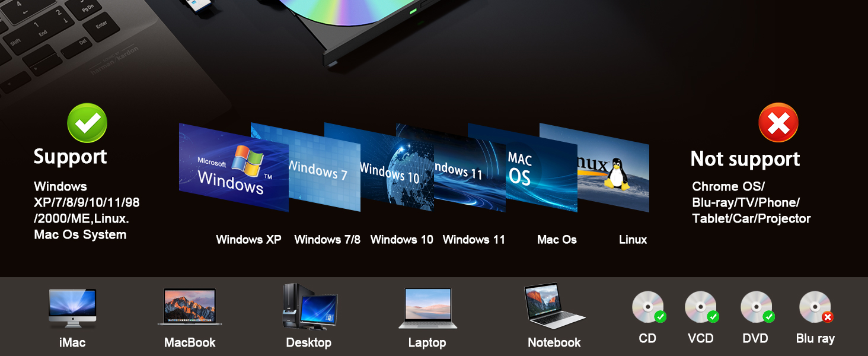Click the Laptop icon
This screenshot has width=868, height=356.
427,309
